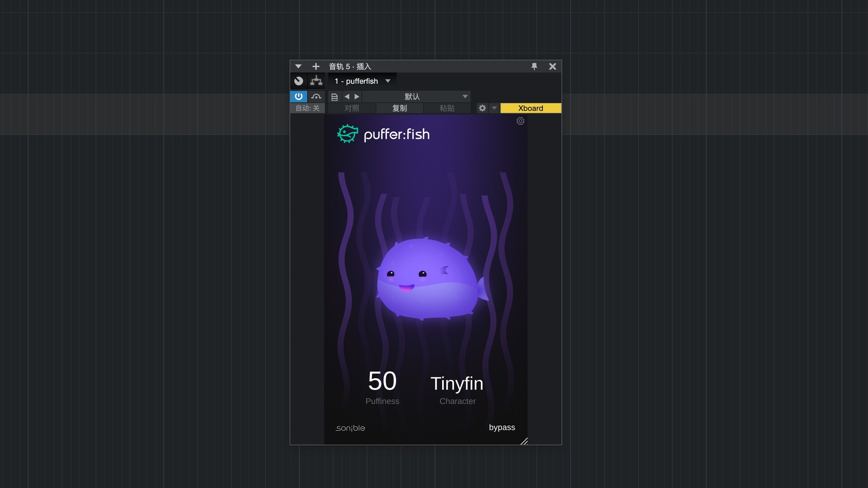The width and height of the screenshot is (868, 488).
Task: Open the preset file icon menu
Action: (335, 97)
